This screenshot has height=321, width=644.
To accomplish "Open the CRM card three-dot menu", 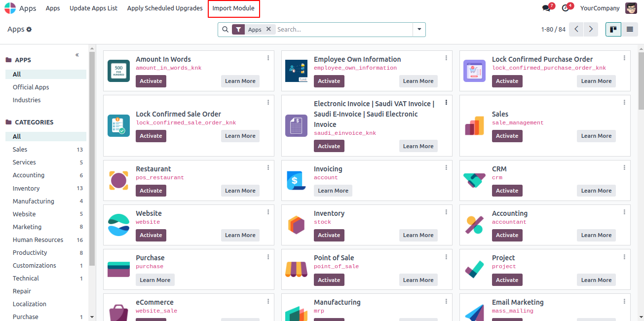I will tap(624, 167).
